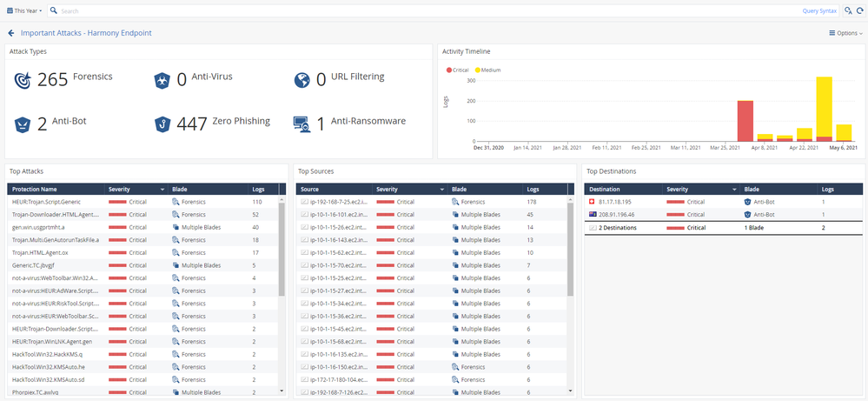Select the HEUR:Trojan.WinLNK.Agent.gen row
Viewport: 868px width, 401px height.
coord(143,342)
